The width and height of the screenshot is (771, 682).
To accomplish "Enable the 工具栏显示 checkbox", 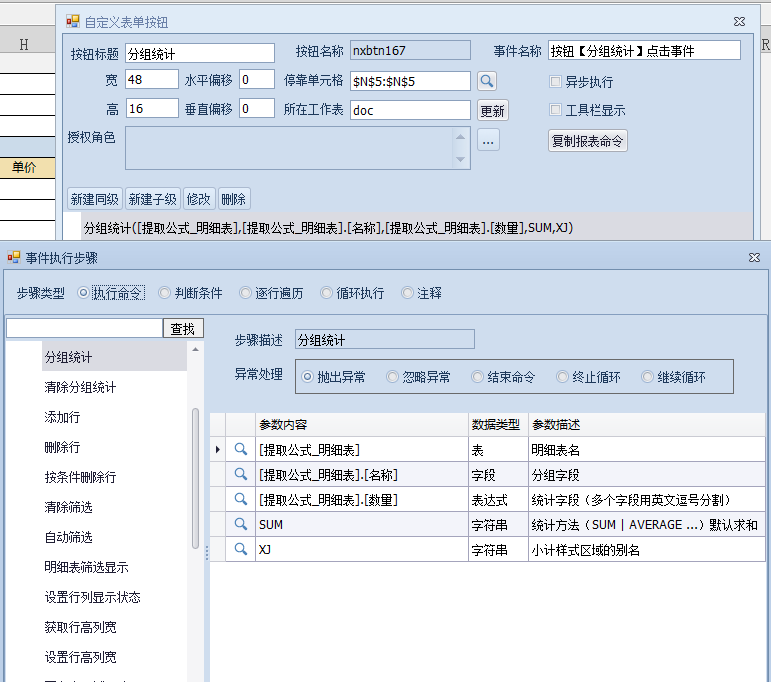I will (x=556, y=110).
